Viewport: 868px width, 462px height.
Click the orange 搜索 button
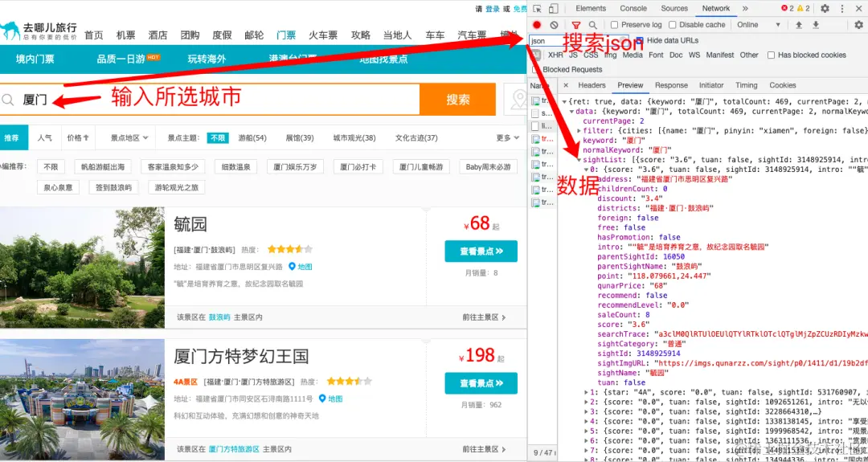(458, 100)
